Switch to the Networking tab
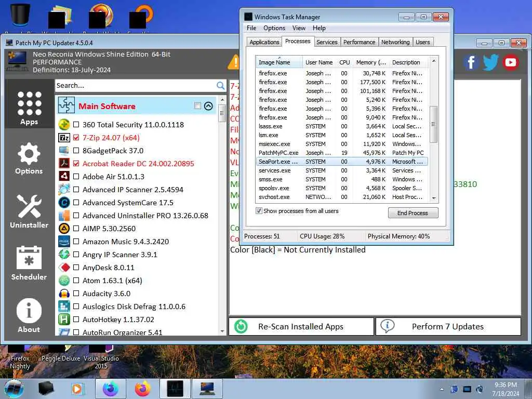Viewport: 532px width, 399px height. [395, 42]
